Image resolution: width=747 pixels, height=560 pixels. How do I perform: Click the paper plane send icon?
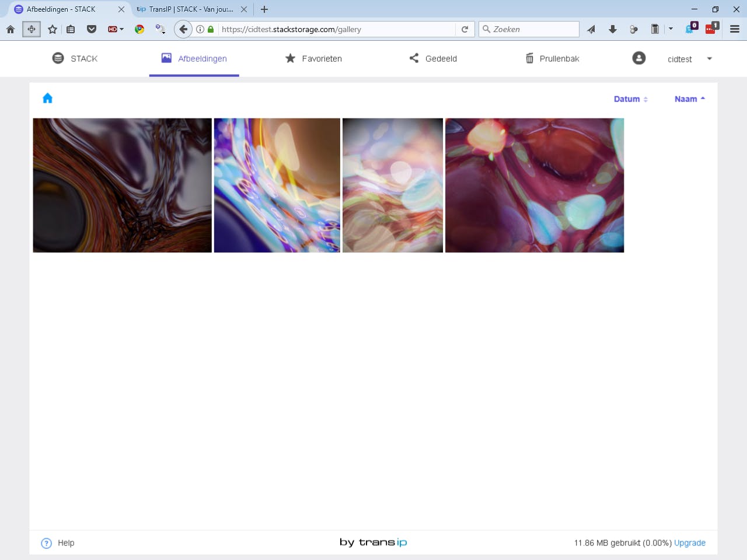591,29
